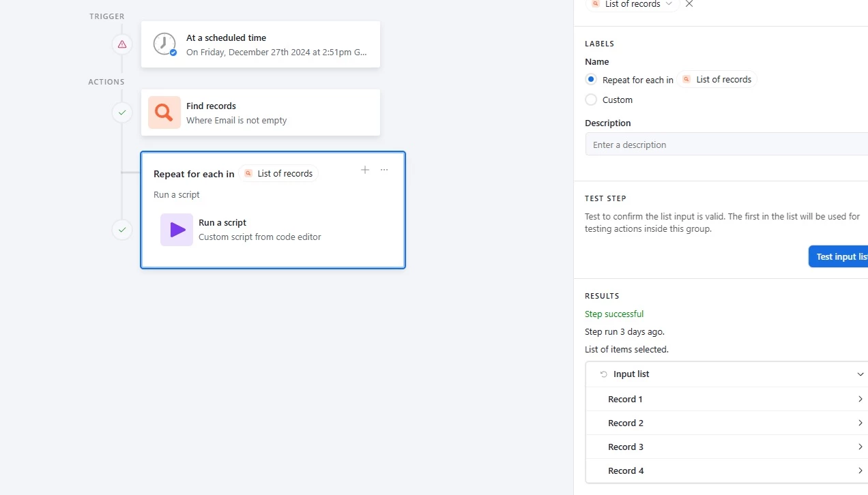Select the 'At a scheduled time' trigger card
The image size is (868, 495).
point(261,44)
